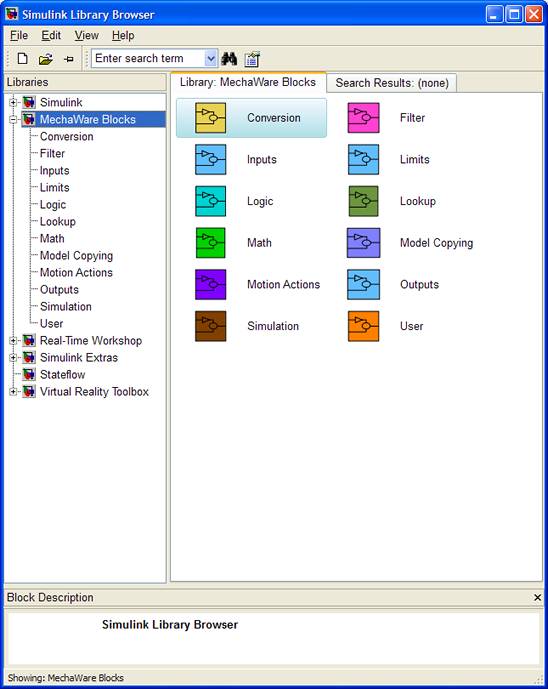Expand the Simulink library tree node
The width and height of the screenshot is (548, 689).
tap(13, 102)
